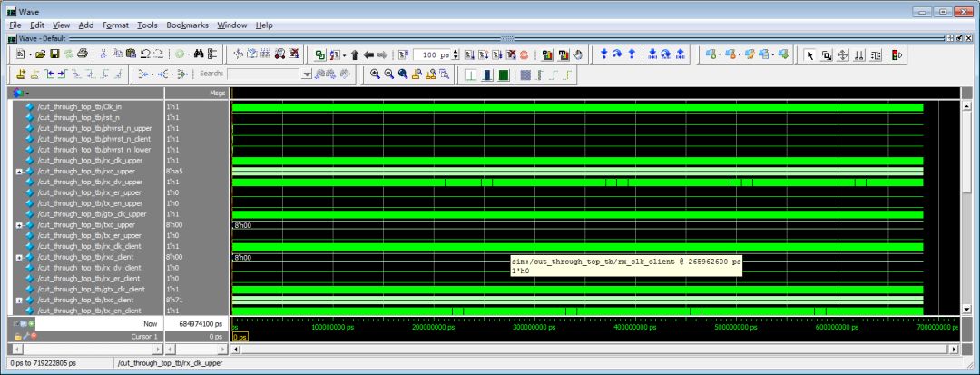980x375 pixels.
Task: Click the Zoom Out magnifier icon
Action: [388, 74]
